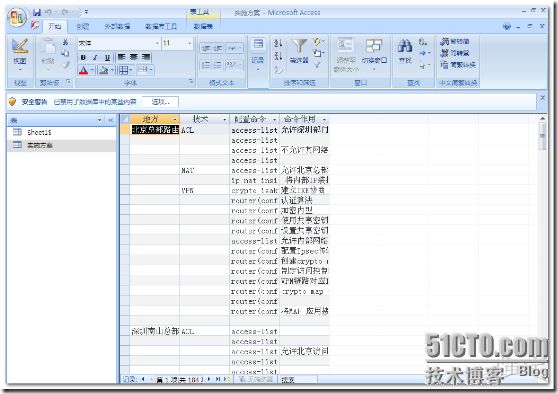Image resolution: width=558 pixels, height=394 pixels.
Task: Click the Replace icon beside Find
Action: 423,42
